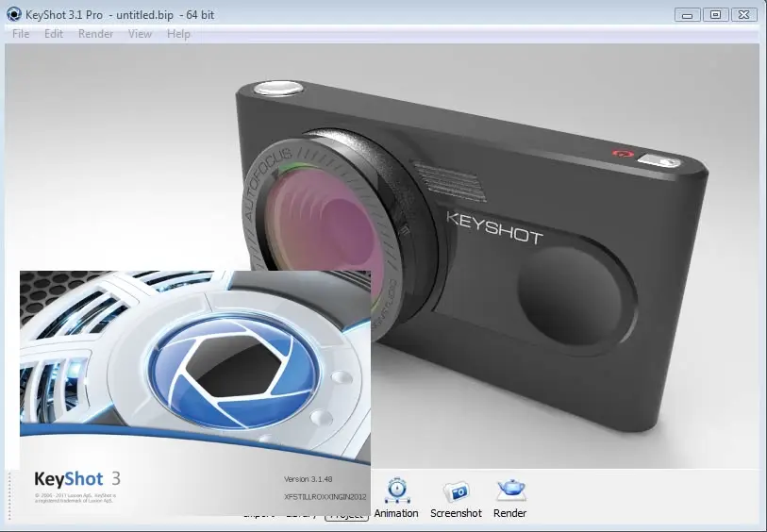Screen dimensions: 767x532
Task: Maximize the KeyShot window
Action: pos(715,15)
